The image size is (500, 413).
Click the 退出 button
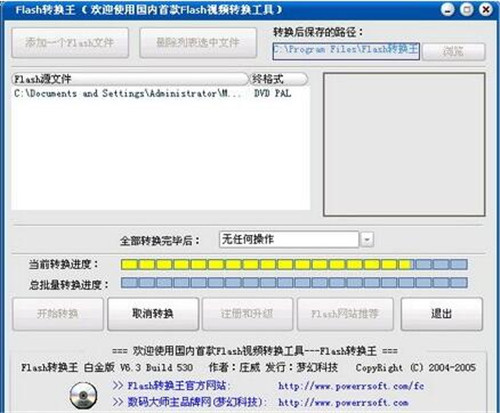pyautogui.click(x=441, y=314)
